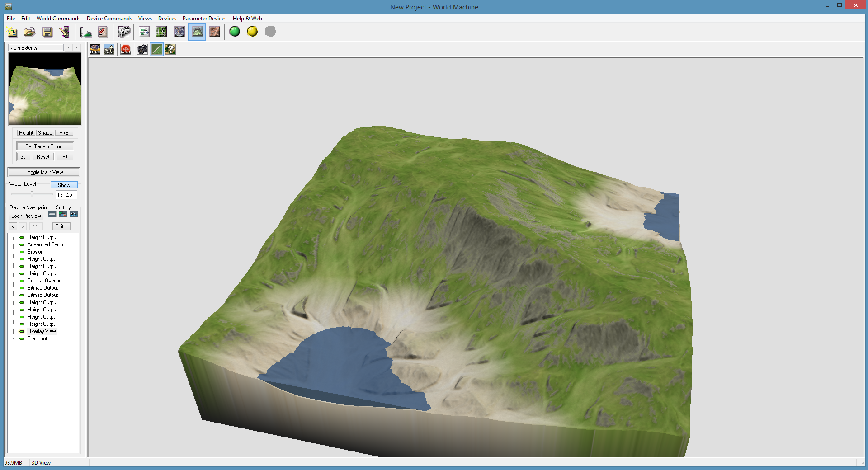Toggle water level Show button

64,185
